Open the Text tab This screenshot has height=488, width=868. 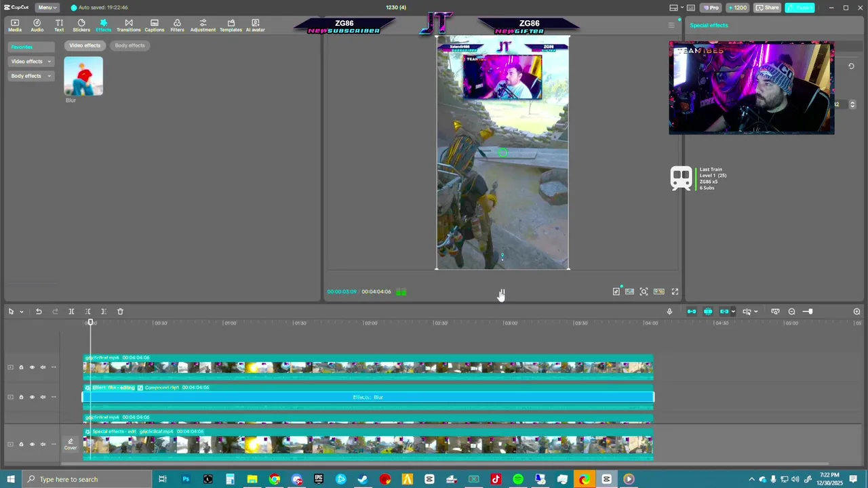(x=59, y=25)
